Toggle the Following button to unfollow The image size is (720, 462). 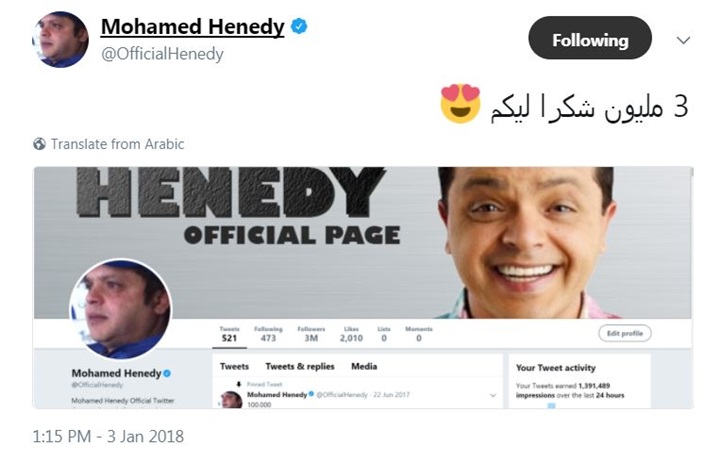click(590, 38)
